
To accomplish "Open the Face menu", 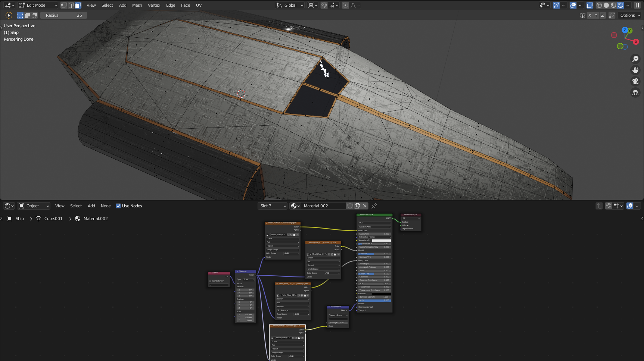I will [x=186, y=5].
